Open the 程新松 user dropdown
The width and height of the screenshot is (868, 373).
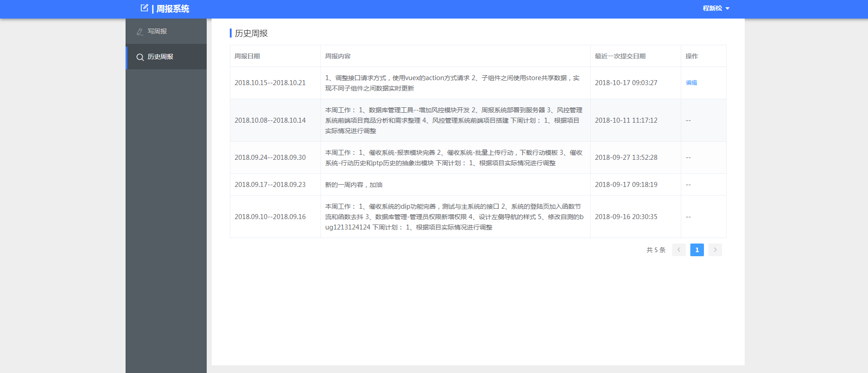pos(716,8)
